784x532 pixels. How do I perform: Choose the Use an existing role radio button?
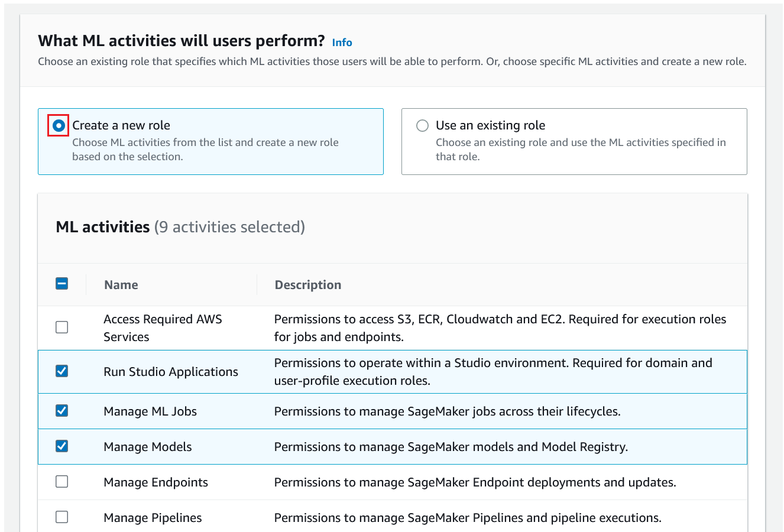point(422,125)
